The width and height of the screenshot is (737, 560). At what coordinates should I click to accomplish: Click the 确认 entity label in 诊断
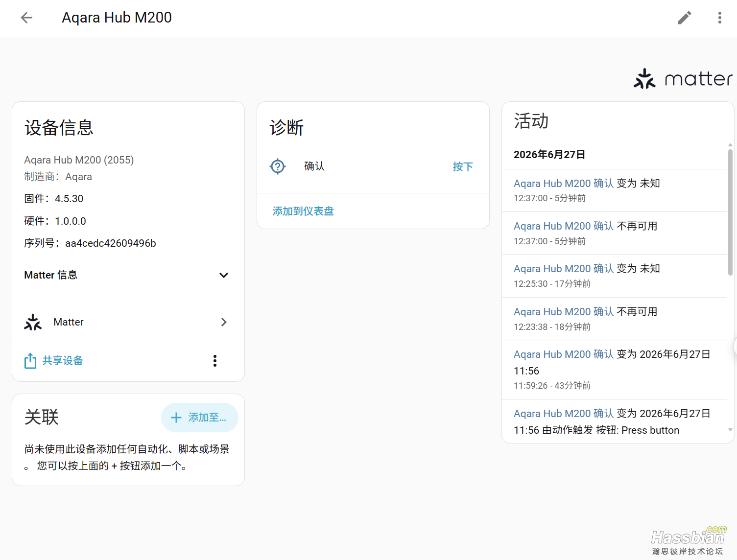tap(314, 166)
